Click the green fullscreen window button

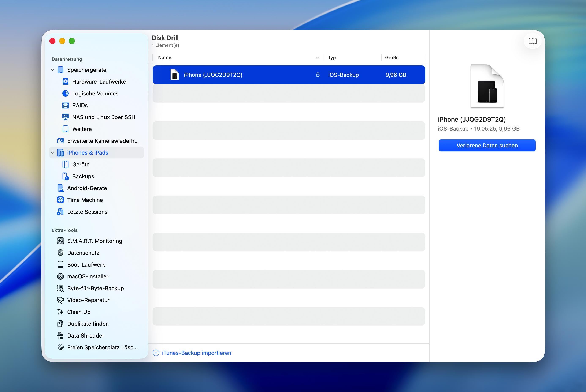72,41
